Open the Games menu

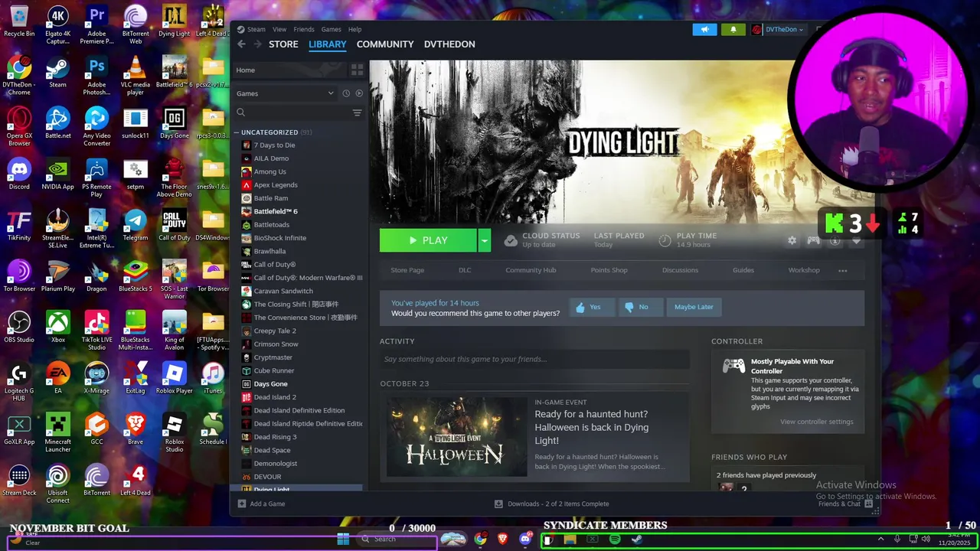click(x=331, y=30)
